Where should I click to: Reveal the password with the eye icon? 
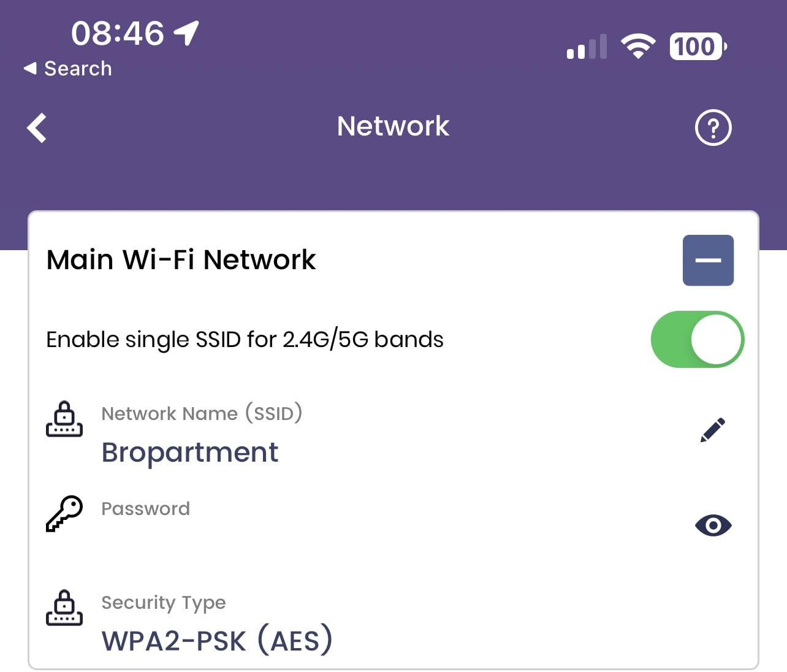pyautogui.click(x=713, y=525)
